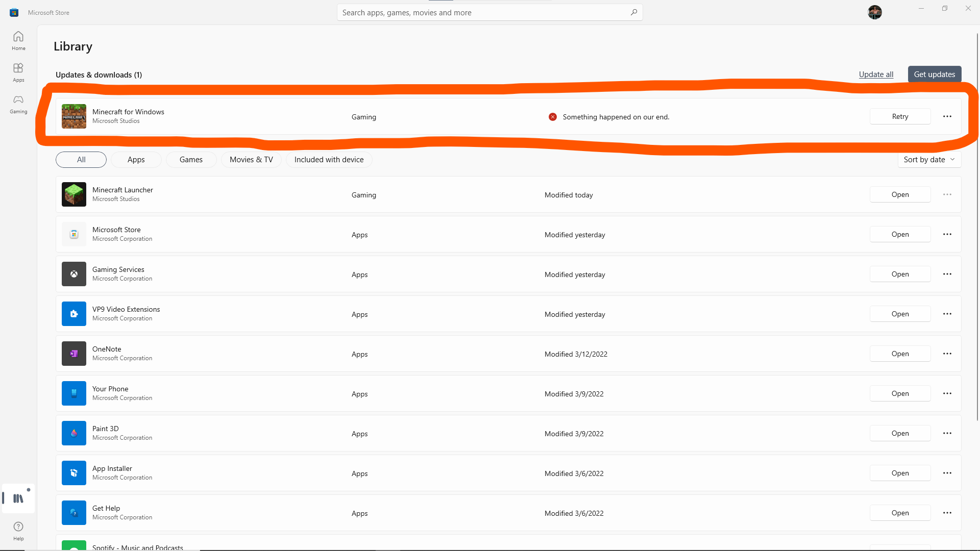
Task: Select the Movies & TV filter
Action: (x=251, y=160)
